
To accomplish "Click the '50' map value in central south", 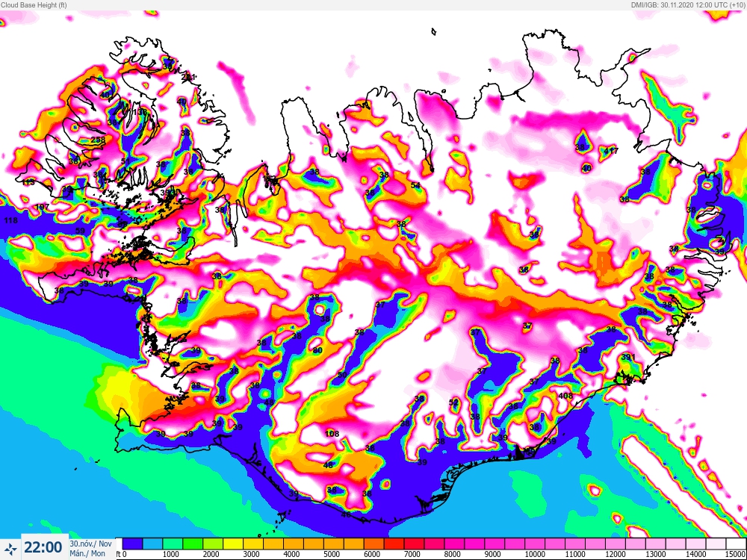I will point(342,376).
